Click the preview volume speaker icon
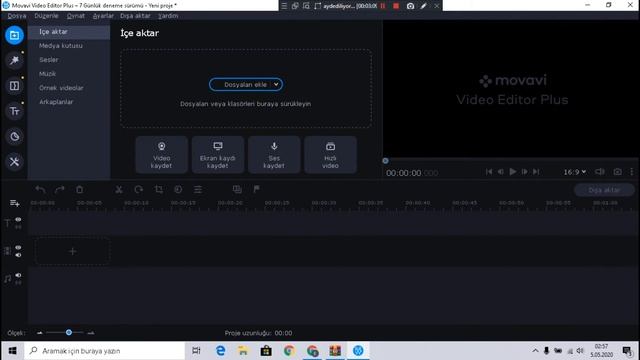Viewport: 640px width, 360px height. click(x=600, y=172)
